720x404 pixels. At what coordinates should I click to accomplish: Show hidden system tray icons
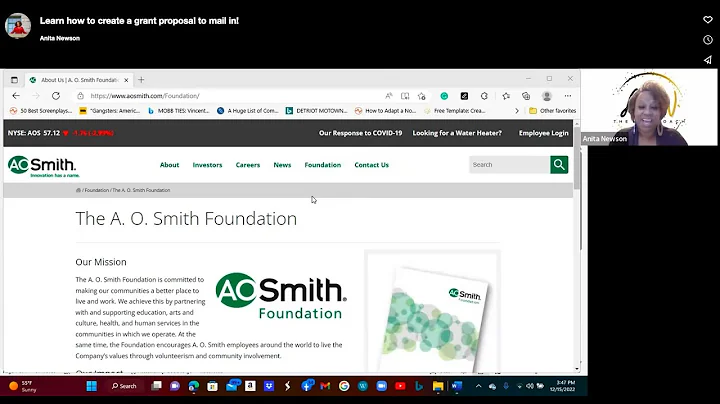[x=478, y=386]
